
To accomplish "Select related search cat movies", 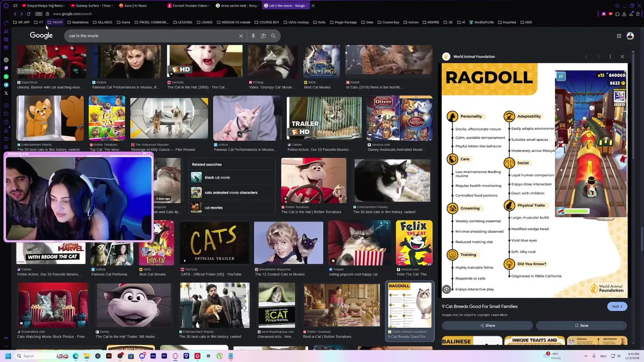I will pos(231,208).
